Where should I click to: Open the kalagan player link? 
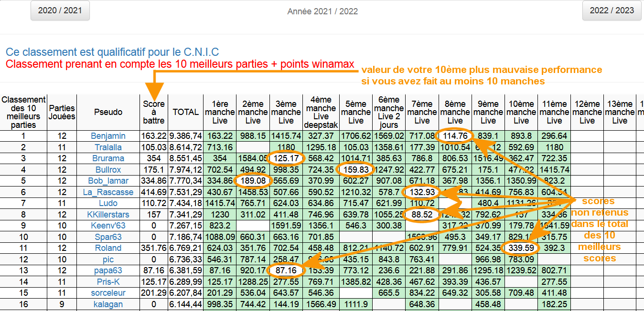pos(108,304)
